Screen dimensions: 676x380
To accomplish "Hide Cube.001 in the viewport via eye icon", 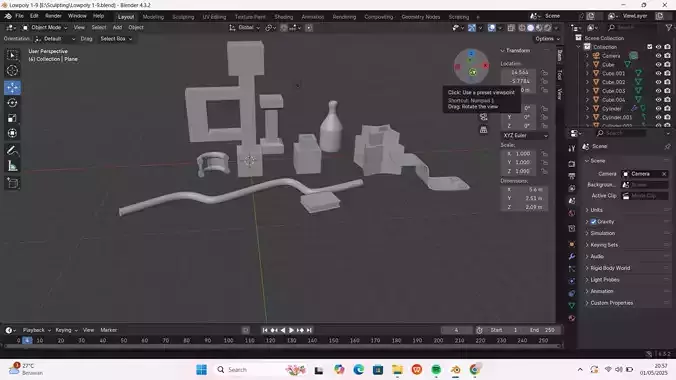I will click(658, 73).
